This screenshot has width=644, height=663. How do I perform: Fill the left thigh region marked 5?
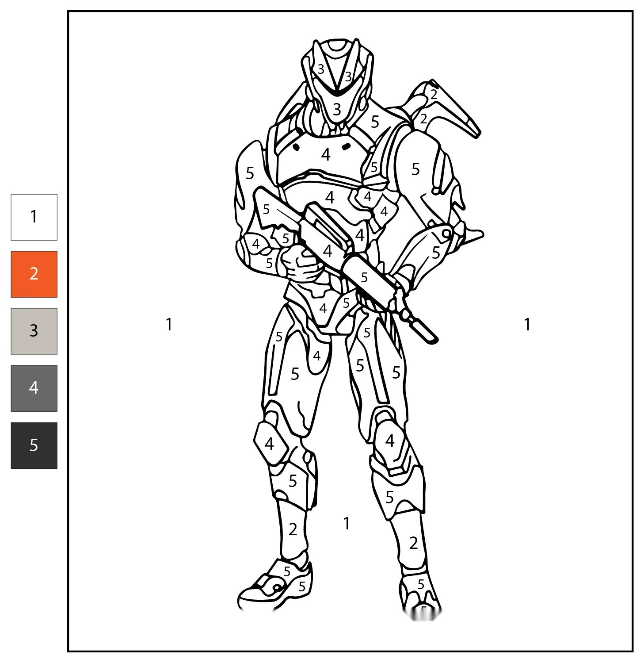(x=295, y=374)
